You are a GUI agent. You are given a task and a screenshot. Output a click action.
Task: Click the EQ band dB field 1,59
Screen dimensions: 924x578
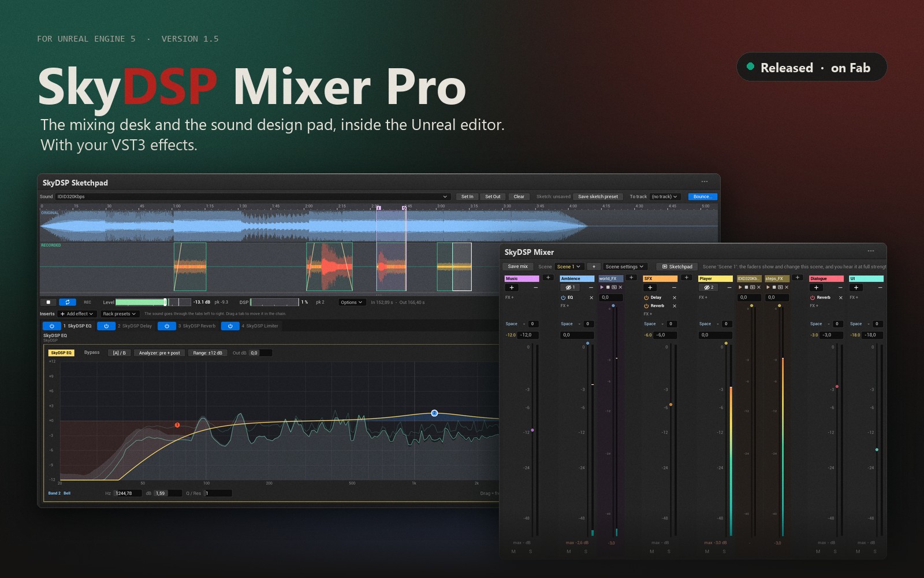tap(167, 493)
